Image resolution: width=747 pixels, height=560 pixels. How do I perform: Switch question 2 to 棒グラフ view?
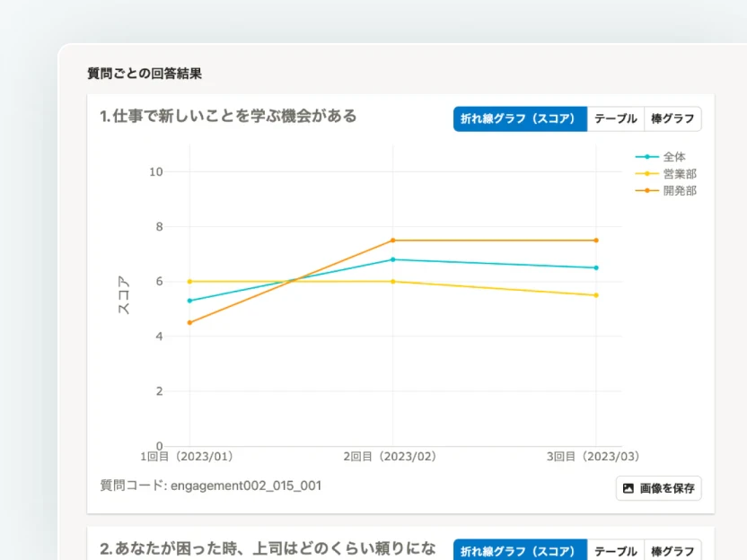pos(672,550)
